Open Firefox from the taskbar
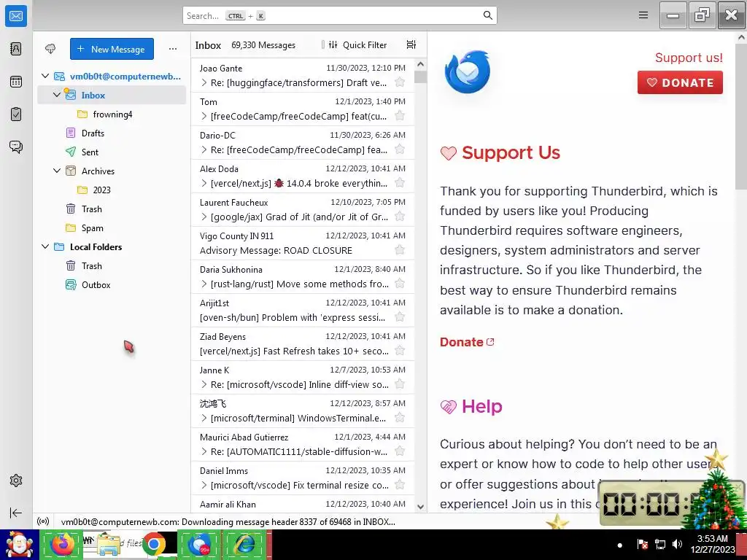 (63, 544)
